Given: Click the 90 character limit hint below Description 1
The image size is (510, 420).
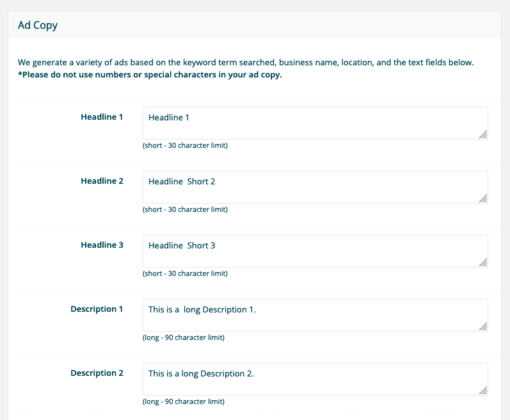Looking at the screenshot, I should 183,337.
